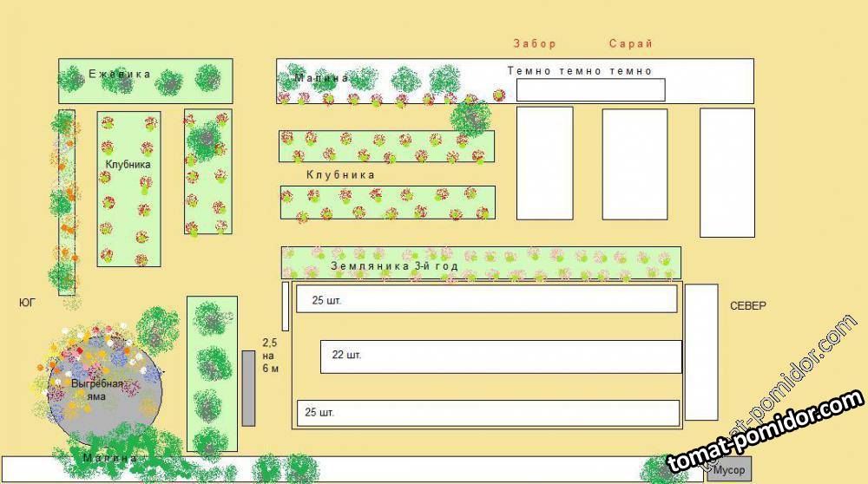868x484 pixels.
Task: Select the Малина label at the bottom edge
Action: point(110,457)
